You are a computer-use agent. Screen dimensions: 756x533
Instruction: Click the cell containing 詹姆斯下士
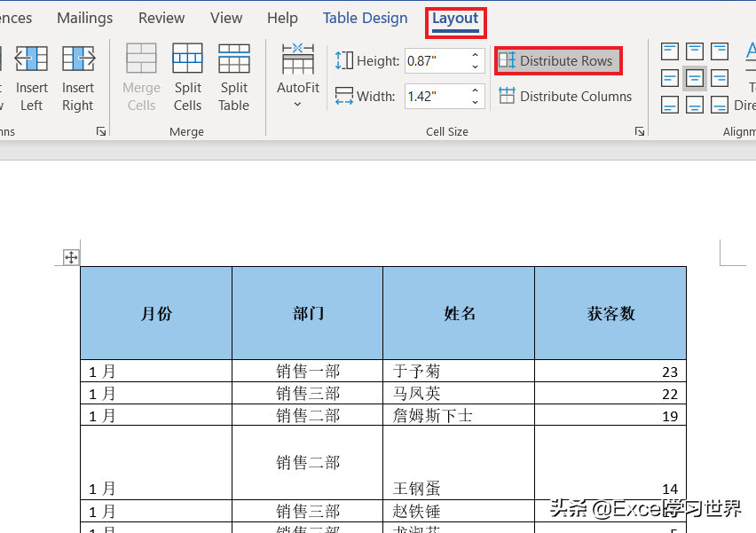(459, 415)
